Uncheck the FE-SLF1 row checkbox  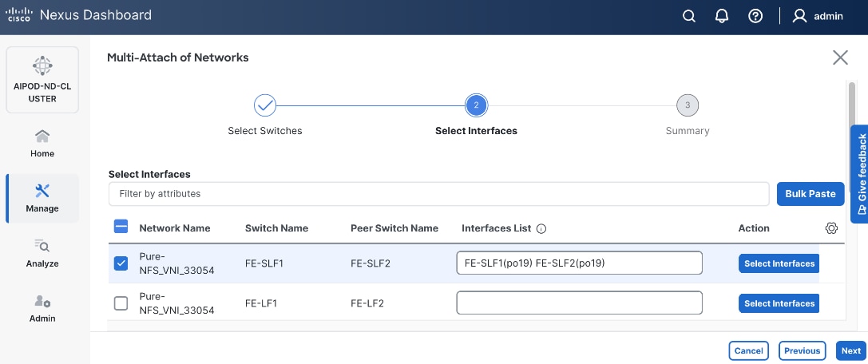pyautogui.click(x=121, y=263)
